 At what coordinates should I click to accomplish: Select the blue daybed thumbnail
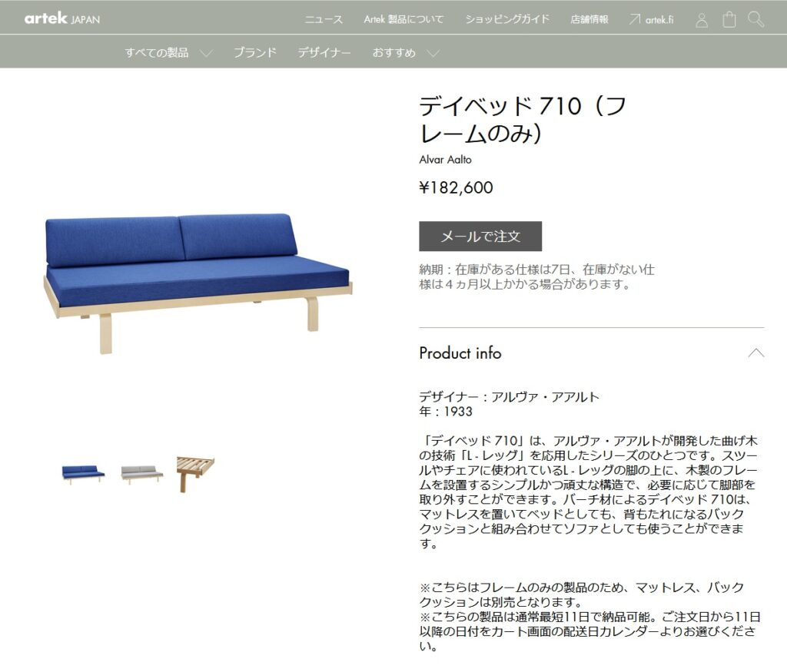coord(83,474)
